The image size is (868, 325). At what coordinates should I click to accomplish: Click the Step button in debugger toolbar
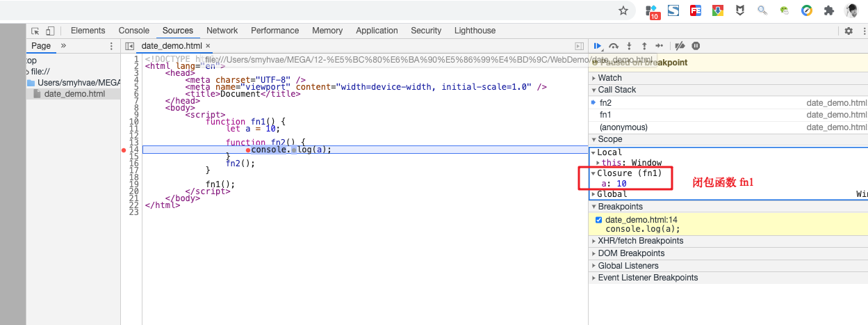pyautogui.click(x=660, y=46)
